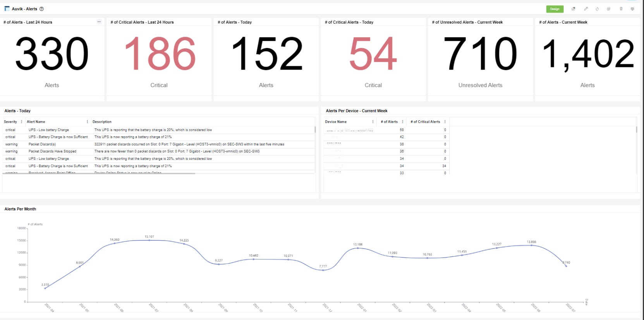
Task: Open the # of Alerts column menu
Action: (402, 122)
